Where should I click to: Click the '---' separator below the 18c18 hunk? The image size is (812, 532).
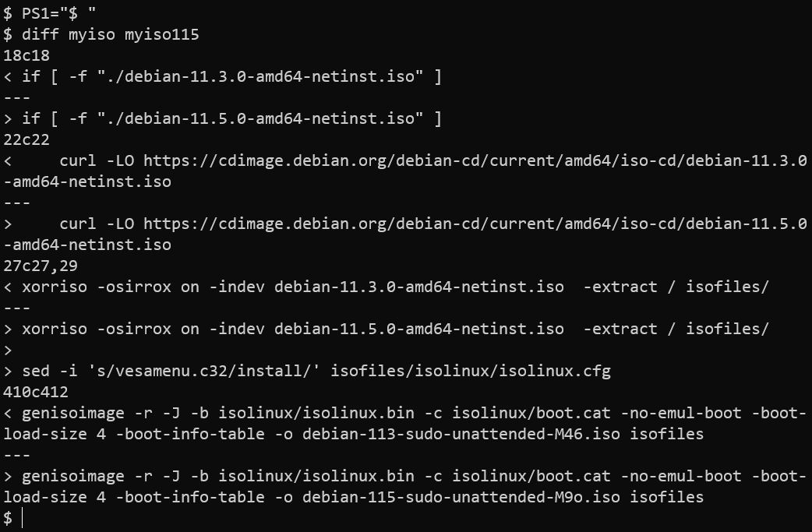pyautogui.click(x=16, y=98)
